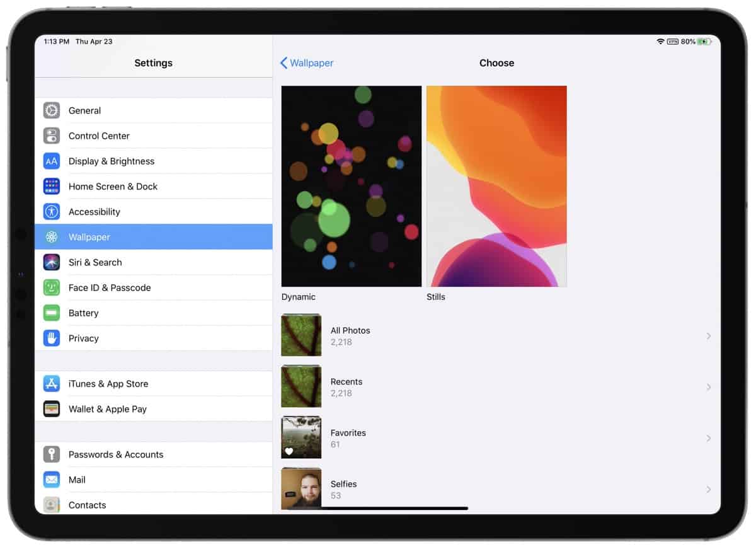
Task: Select the Wallet & Apple Pay icon
Action: 52,408
